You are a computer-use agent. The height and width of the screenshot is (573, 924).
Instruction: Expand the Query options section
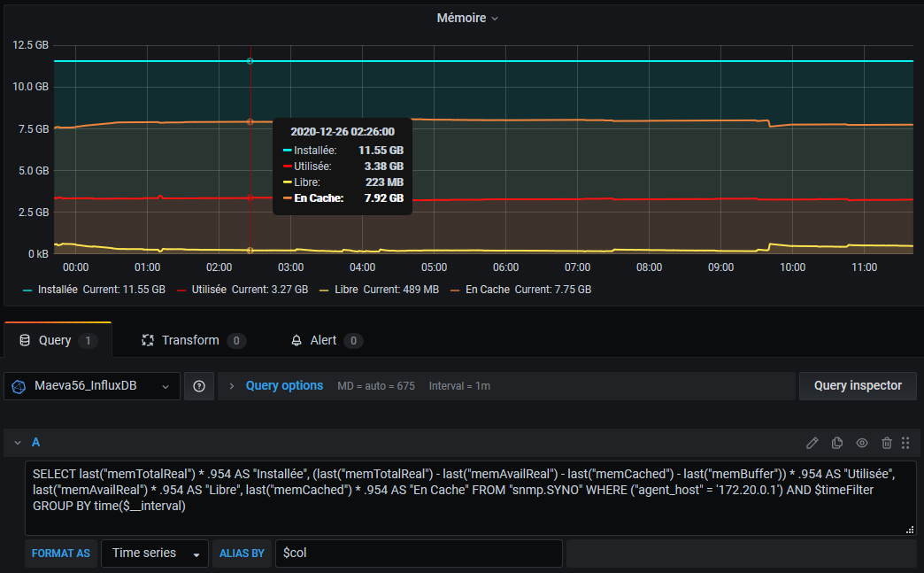point(284,386)
